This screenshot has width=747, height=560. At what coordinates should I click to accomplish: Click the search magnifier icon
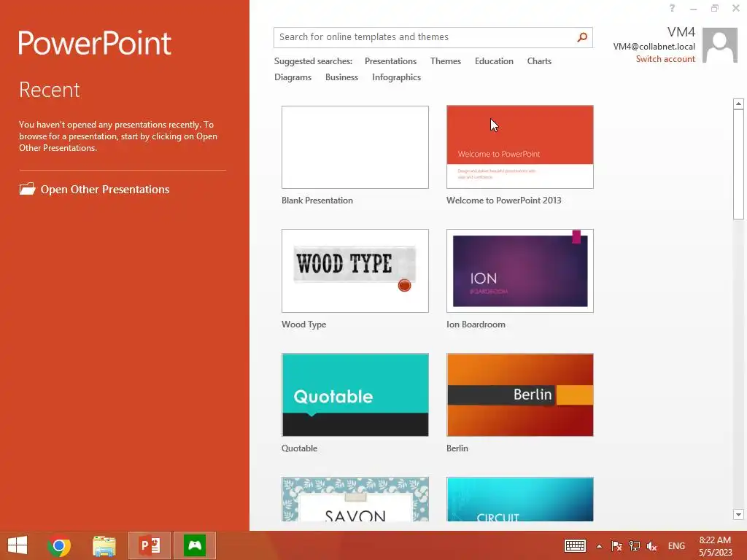(581, 37)
